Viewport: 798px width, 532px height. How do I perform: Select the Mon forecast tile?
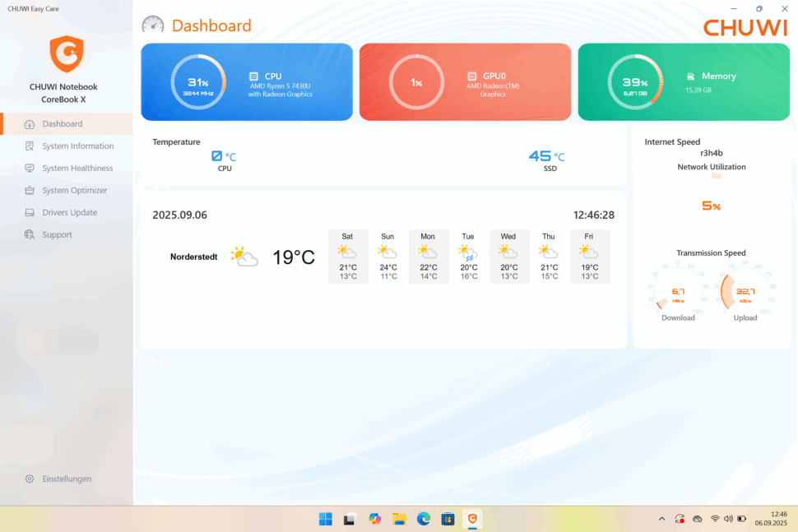coord(429,257)
